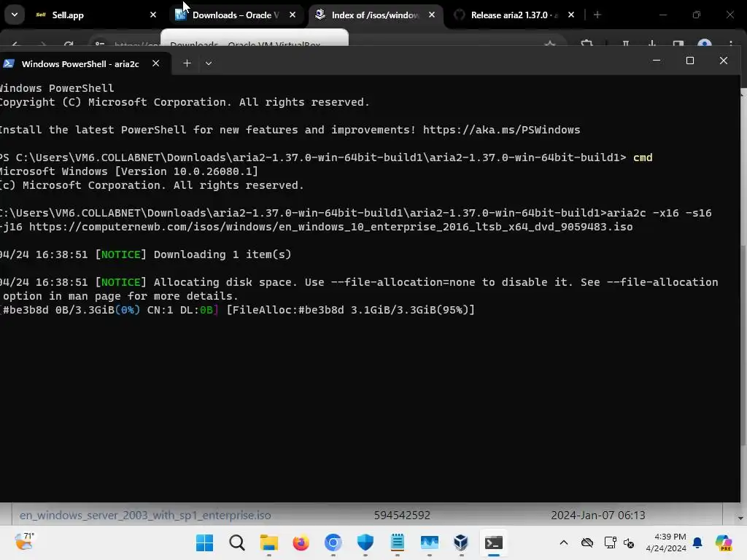Close the Windows PowerShell aria2c tab

pos(156,63)
